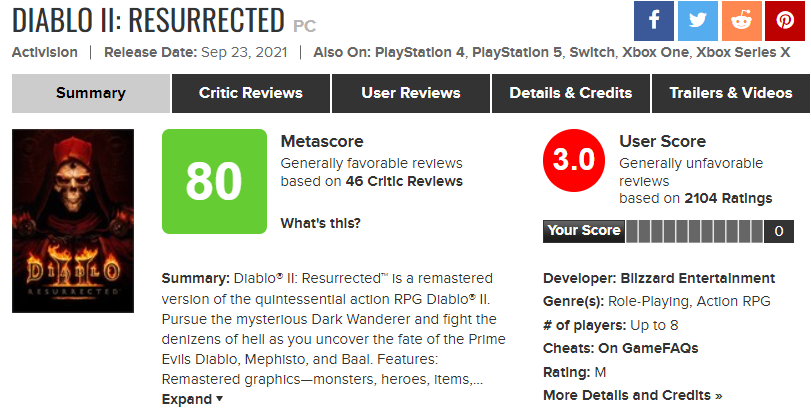Switch to the User Reviews tab
Viewport: 811px width, 415px height.
pos(410,93)
